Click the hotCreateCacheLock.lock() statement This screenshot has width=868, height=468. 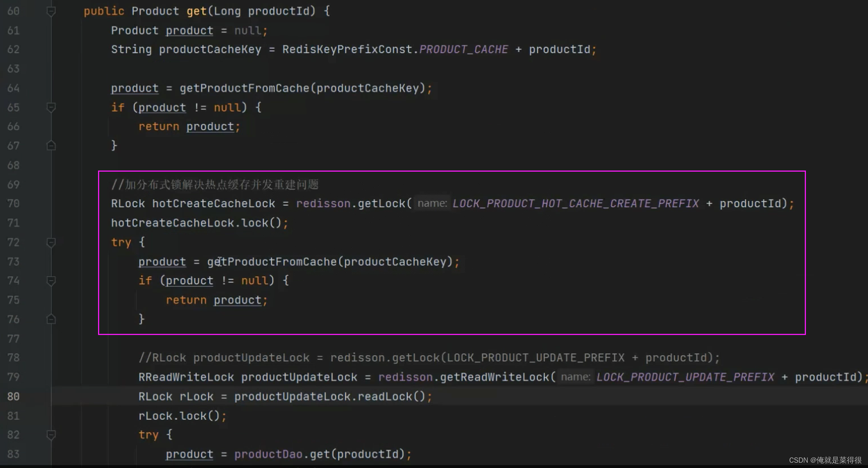[x=199, y=223]
